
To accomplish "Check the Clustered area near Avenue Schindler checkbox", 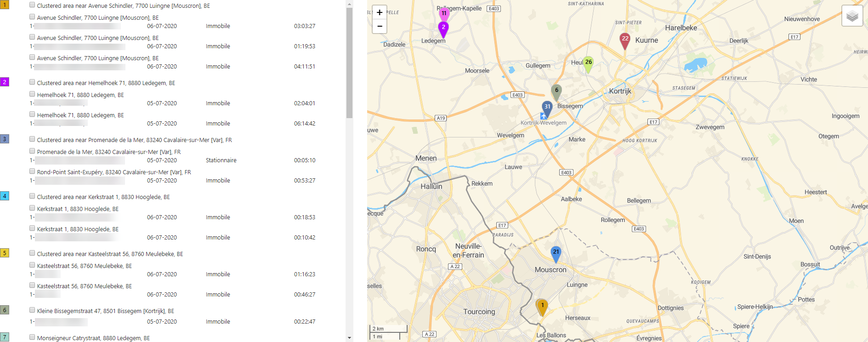I will click(32, 5).
